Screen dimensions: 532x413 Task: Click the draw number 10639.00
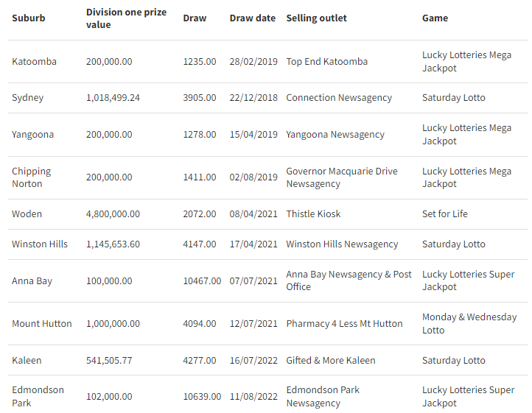tap(202, 397)
